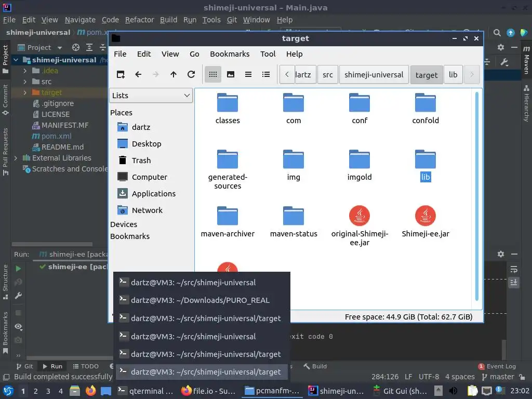
Task: Open the Refactor menu in IntelliJ
Action: point(139,20)
